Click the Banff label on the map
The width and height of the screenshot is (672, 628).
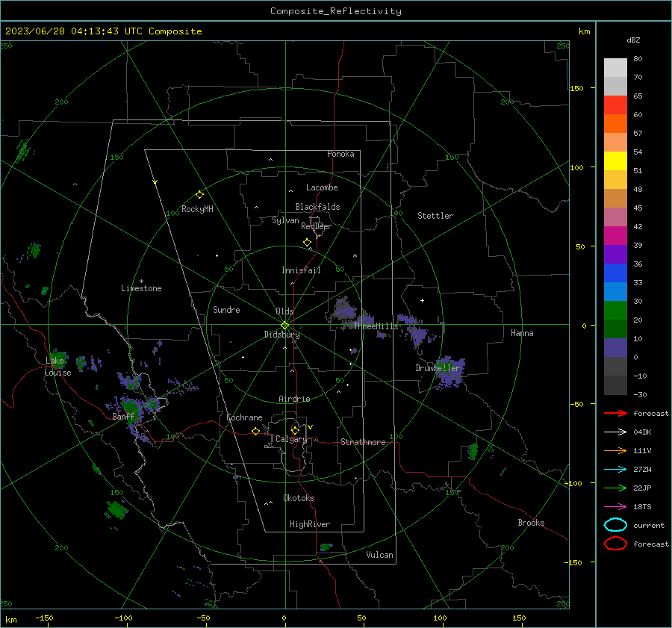(x=123, y=416)
